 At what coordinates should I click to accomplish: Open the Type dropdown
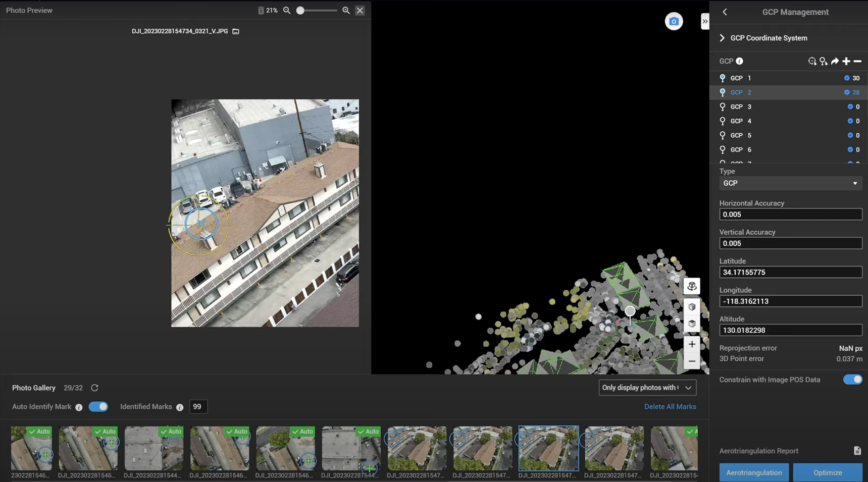pyautogui.click(x=790, y=183)
